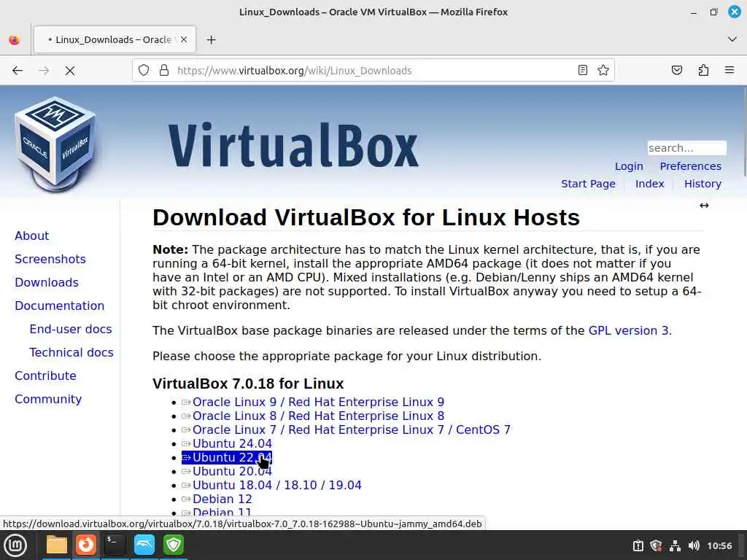
Task: Open tracking protection shield in address bar
Action: tap(144, 71)
